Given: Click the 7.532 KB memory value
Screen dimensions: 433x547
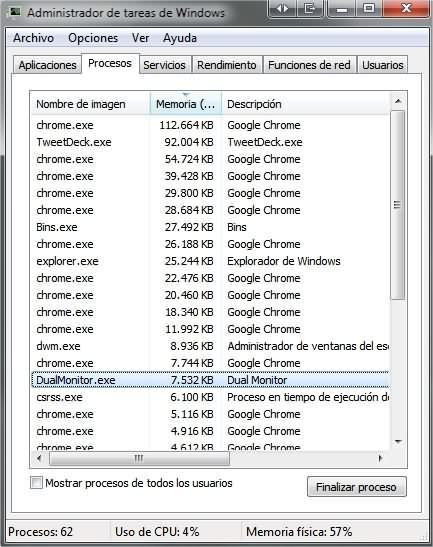Looking at the screenshot, I should point(192,380).
